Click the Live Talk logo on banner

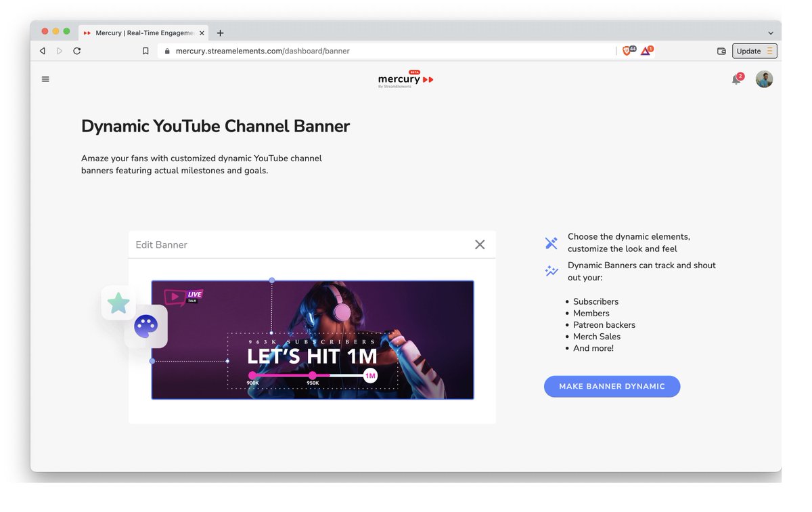pos(183,296)
